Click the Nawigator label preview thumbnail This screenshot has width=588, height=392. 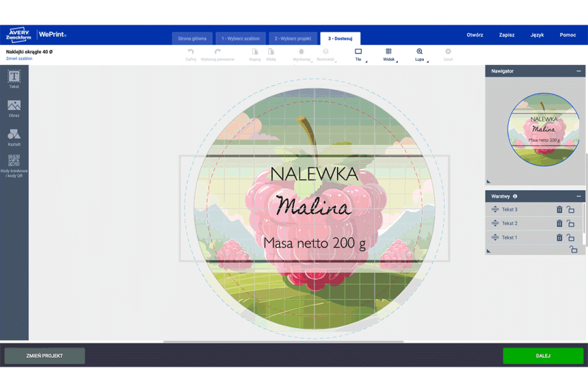click(544, 129)
